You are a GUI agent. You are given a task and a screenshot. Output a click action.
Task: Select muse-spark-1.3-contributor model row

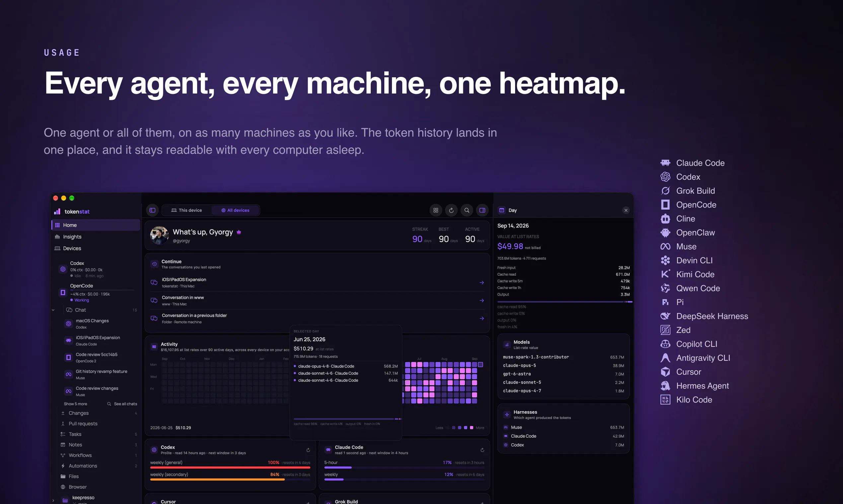click(564, 357)
